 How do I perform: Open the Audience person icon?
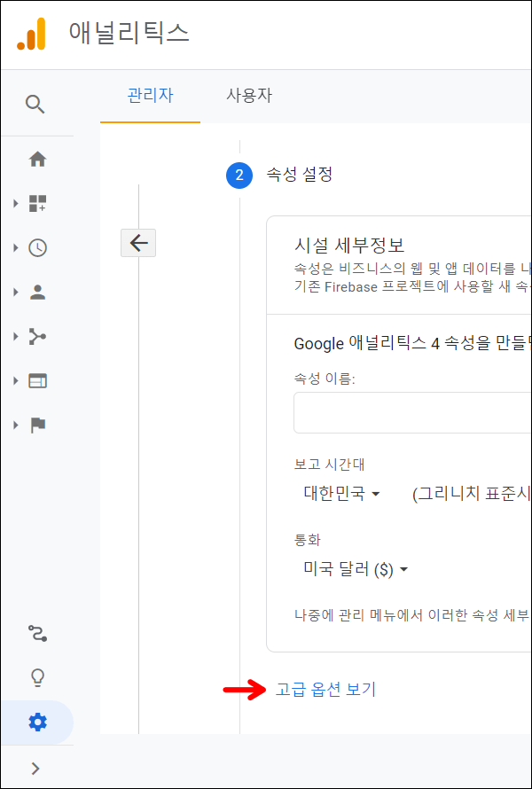click(38, 292)
